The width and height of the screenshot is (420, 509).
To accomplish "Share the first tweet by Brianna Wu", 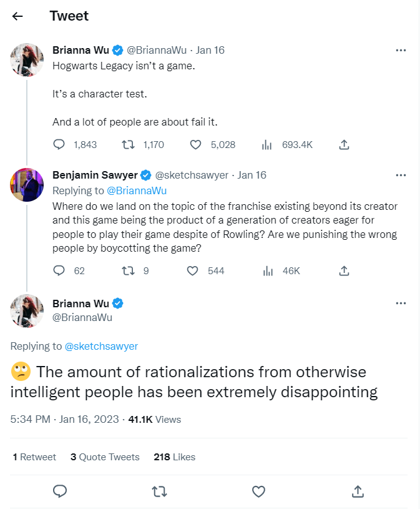I will (x=343, y=145).
